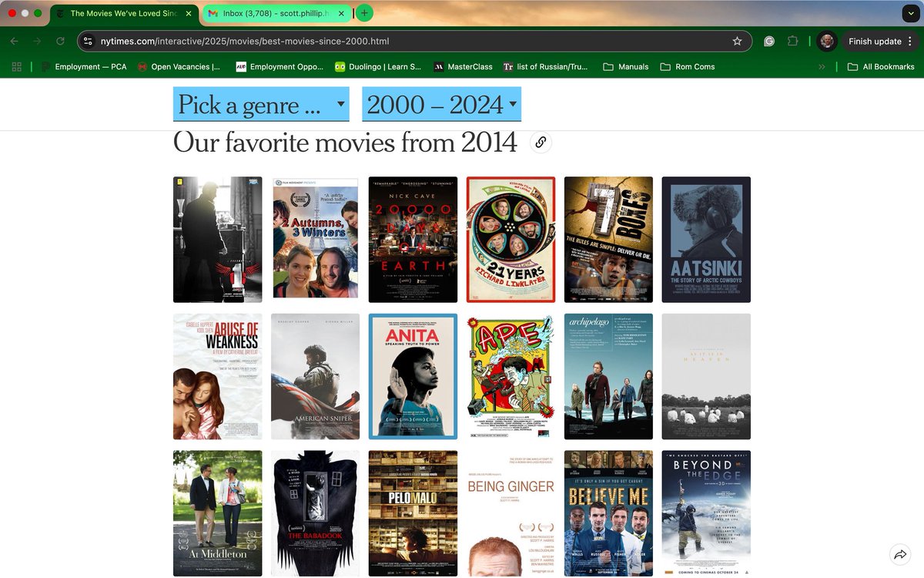The image size is (924, 578).
Task: Select the black-and-white silhouette poster in first row
Action: click(x=217, y=240)
